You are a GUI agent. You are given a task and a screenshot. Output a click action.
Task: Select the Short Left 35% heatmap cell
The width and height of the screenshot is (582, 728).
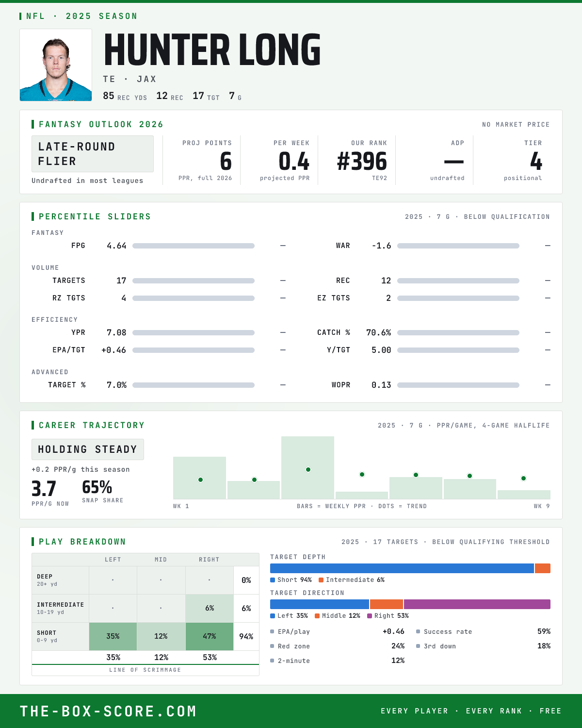[113, 636]
